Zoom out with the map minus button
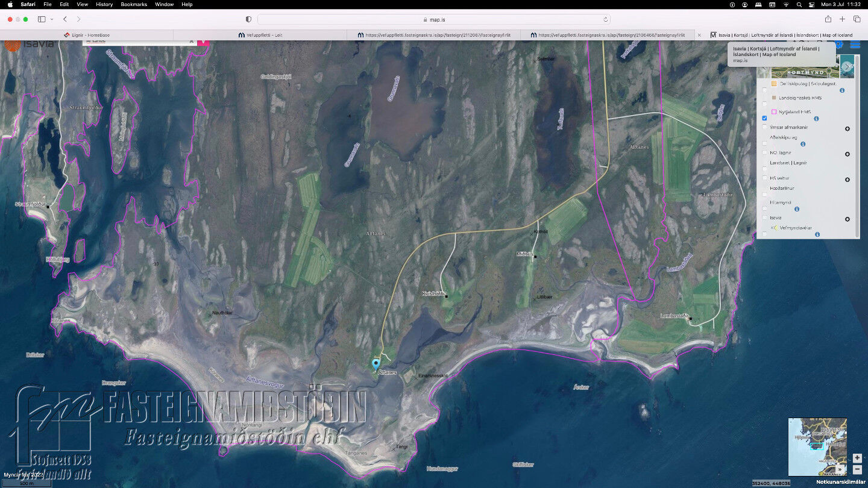The image size is (868, 488). coord(857,469)
